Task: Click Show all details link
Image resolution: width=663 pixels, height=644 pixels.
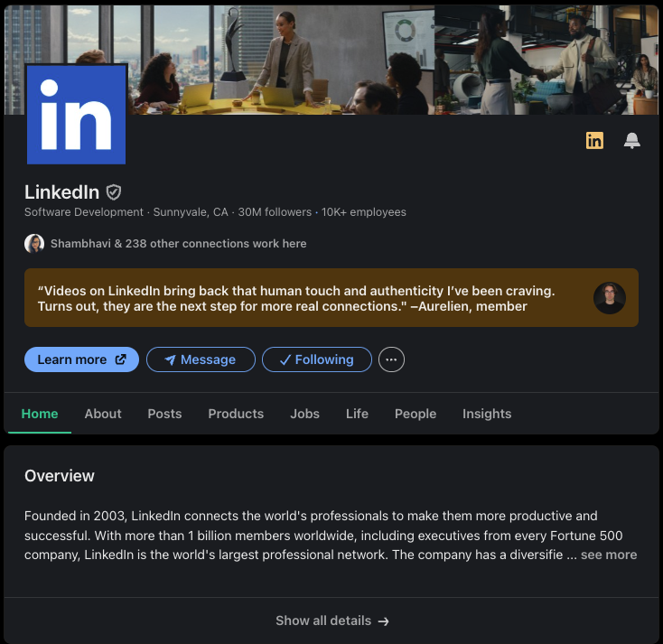Action: pyautogui.click(x=331, y=621)
